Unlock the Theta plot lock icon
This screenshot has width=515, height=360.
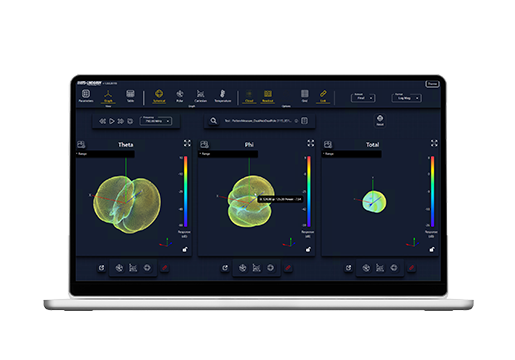[x=185, y=249]
